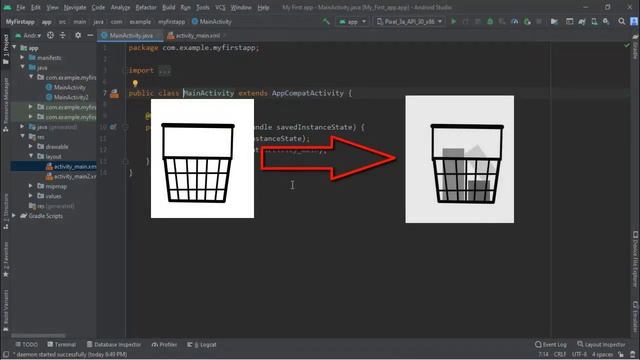The width and height of the screenshot is (640, 360).
Task: Select activity_main2.xml in project tree
Action: tap(71, 176)
